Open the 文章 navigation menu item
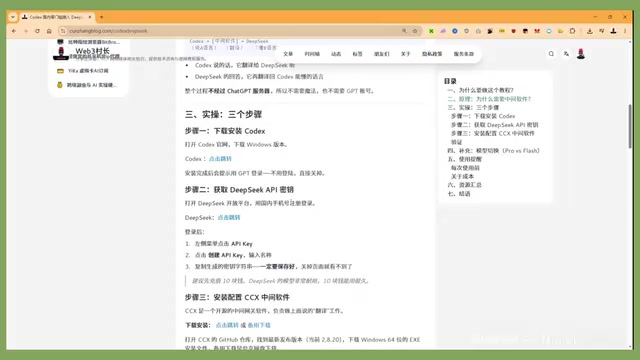This screenshot has height=360, width=640. click(288, 54)
